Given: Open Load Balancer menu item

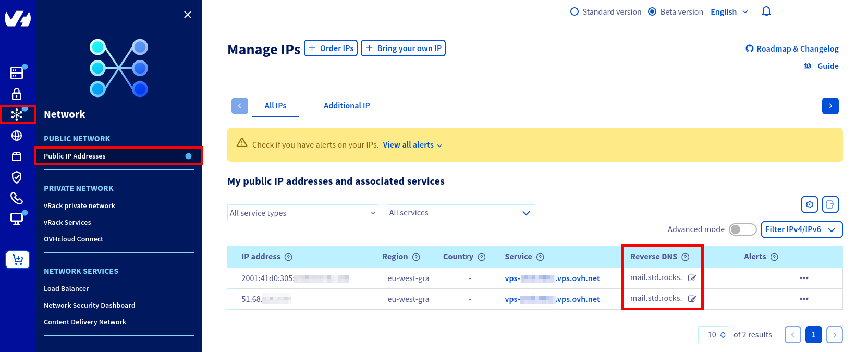Looking at the screenshot, I should [x=66, y=289].
